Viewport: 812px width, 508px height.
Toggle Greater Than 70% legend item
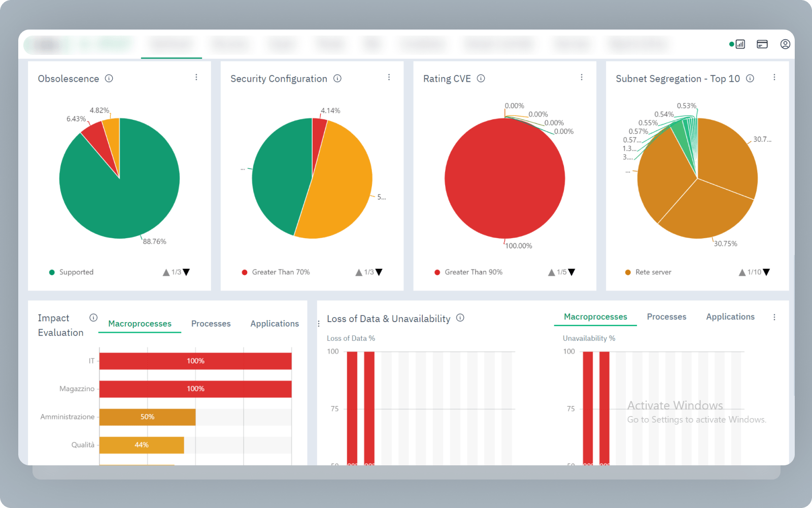click(276, 272)
